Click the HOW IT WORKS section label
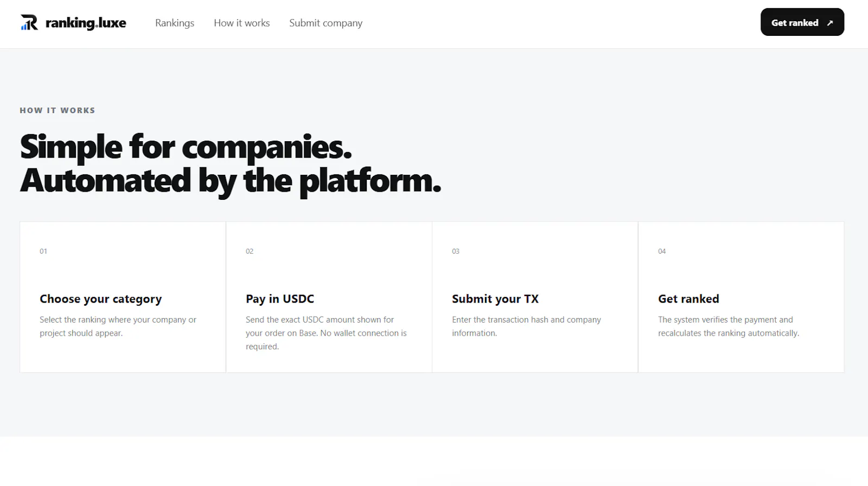Viewport: 868px width, 486px height. coord(58,110)
